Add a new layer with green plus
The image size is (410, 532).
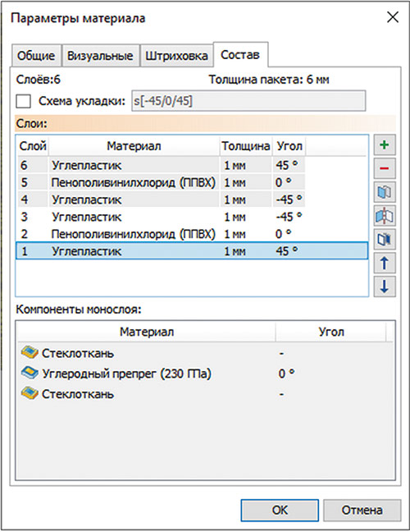(x=385, y=145)
